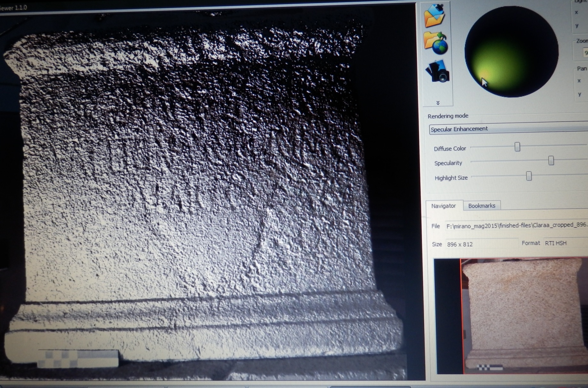Open a remote file with the globe icon
This screenshot has height=388, width=588.
click(x=436, y=43)
